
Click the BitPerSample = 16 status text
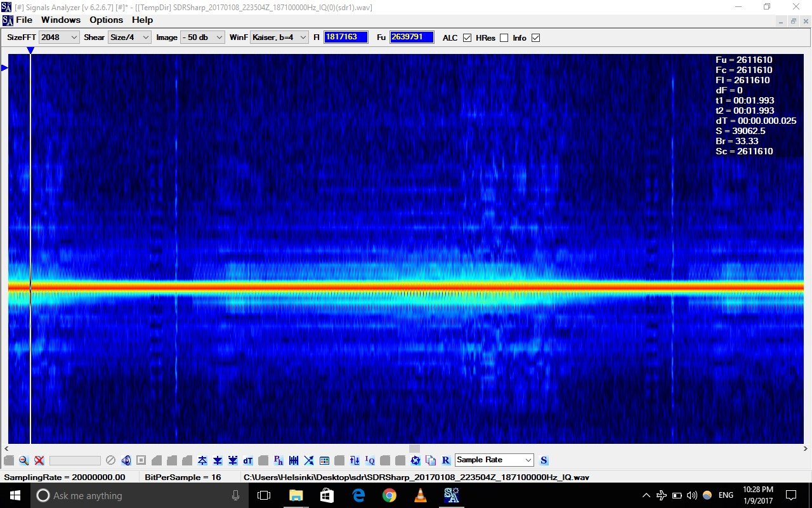coord(183,477)
